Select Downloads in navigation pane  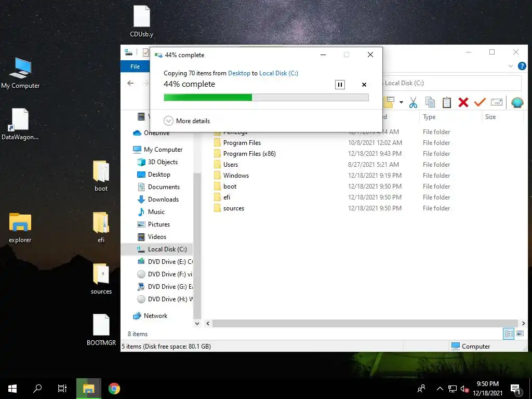[x=158, y=199]
